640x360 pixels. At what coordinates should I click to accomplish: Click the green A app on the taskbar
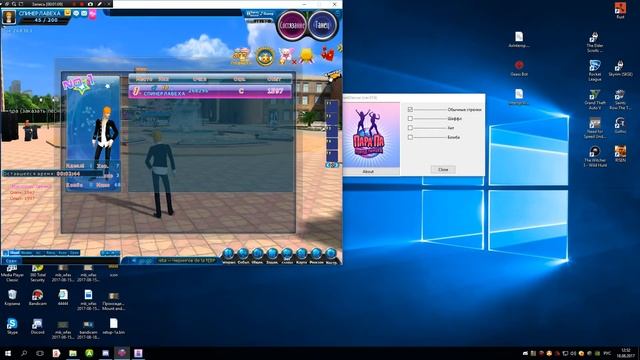(x=89, y=353)
